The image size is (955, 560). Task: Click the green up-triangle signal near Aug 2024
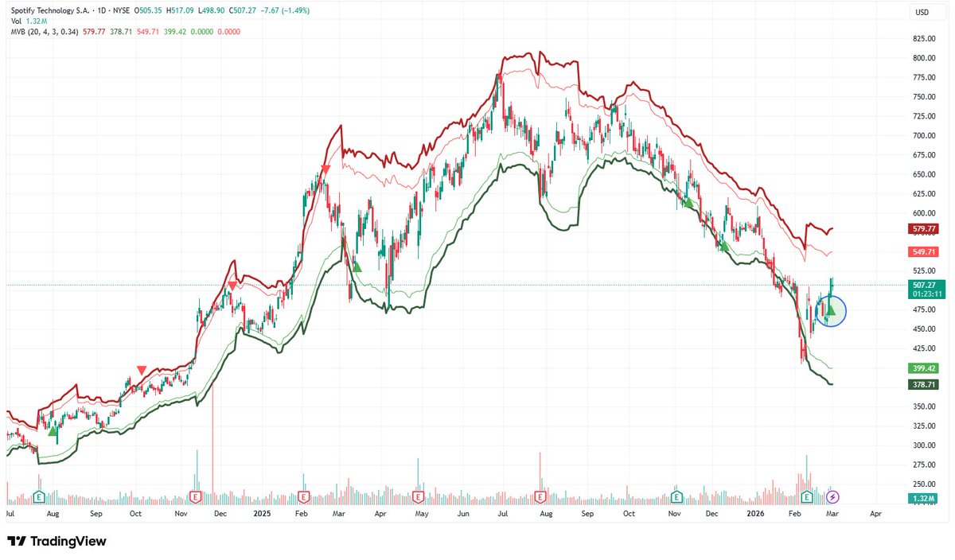(53, 430)
